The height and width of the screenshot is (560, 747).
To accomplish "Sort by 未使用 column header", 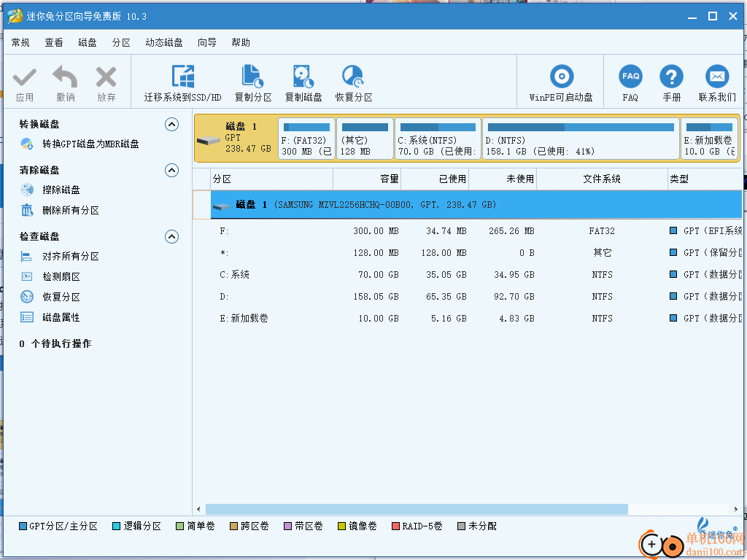I will click(503, 179).
